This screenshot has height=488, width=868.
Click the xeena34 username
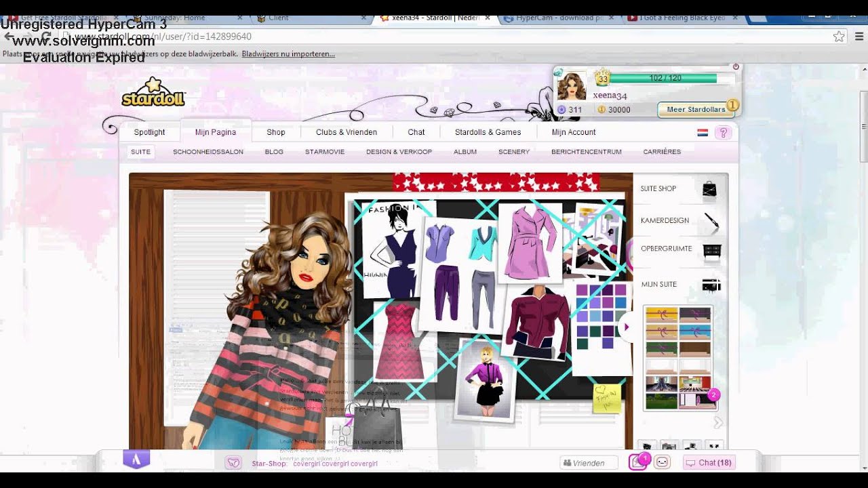(x=610, y=96)
